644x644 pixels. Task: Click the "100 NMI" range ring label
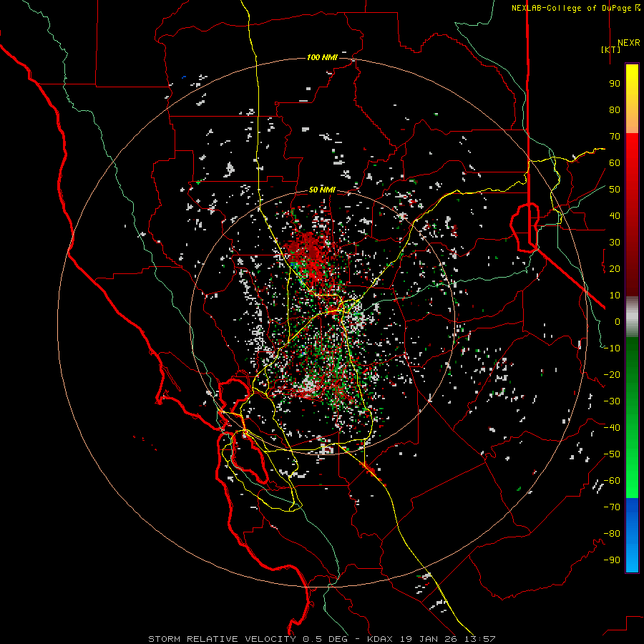(322, 57)
